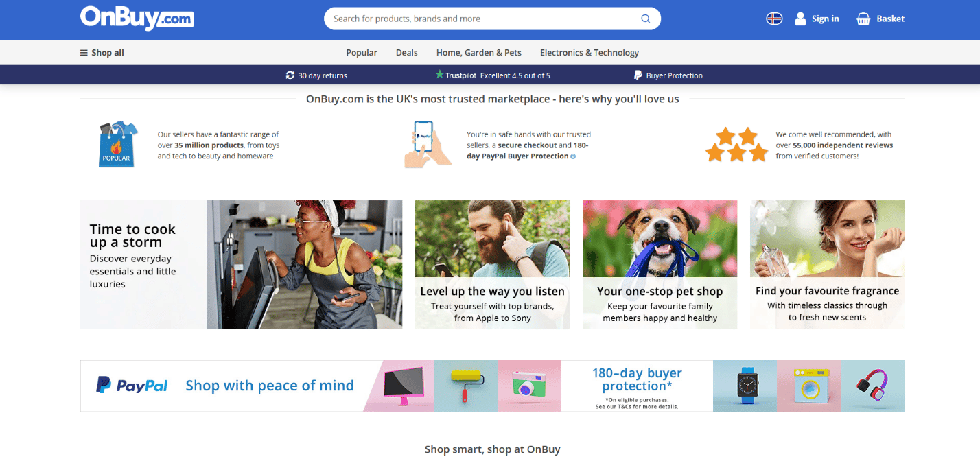Open the Popular menu
Image resolution: width=980 pixels, height=472 pixels.
pos(362,53)
